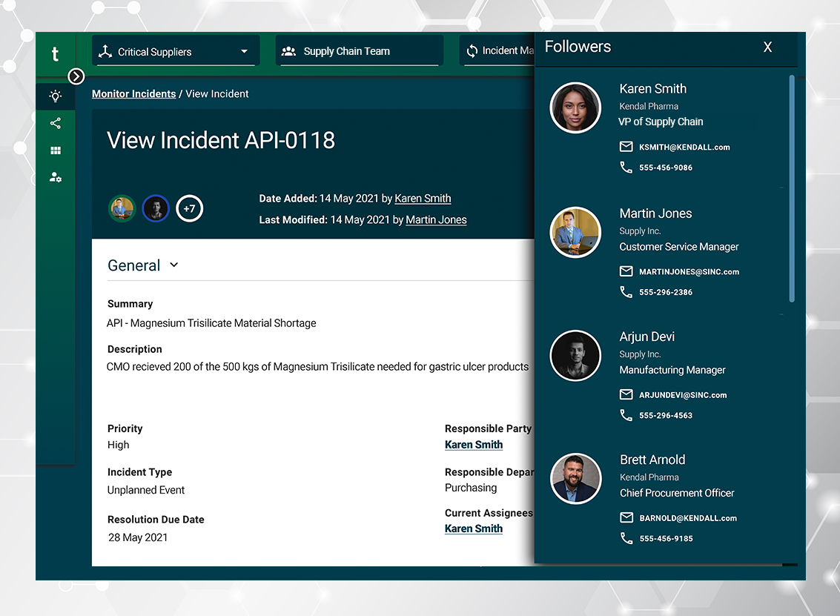The image size is (840, 616).
Task: Open Martin Jones link beside Last Modified
Action: pyautogui.click(x=436, y=220)
